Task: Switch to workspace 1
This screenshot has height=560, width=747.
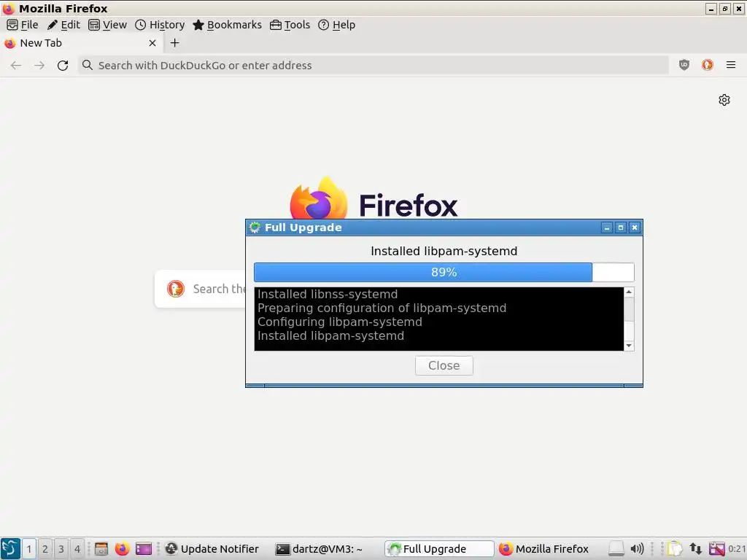Action: [x=29, y=548]
